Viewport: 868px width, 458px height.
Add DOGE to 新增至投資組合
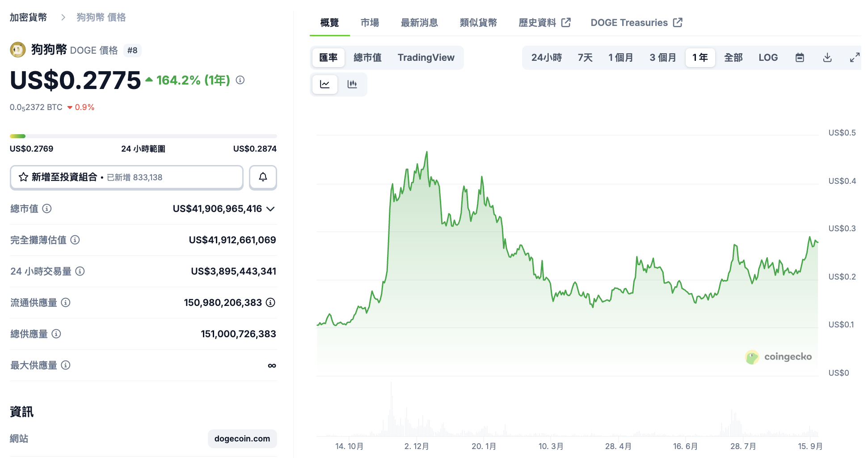(126, 177)
